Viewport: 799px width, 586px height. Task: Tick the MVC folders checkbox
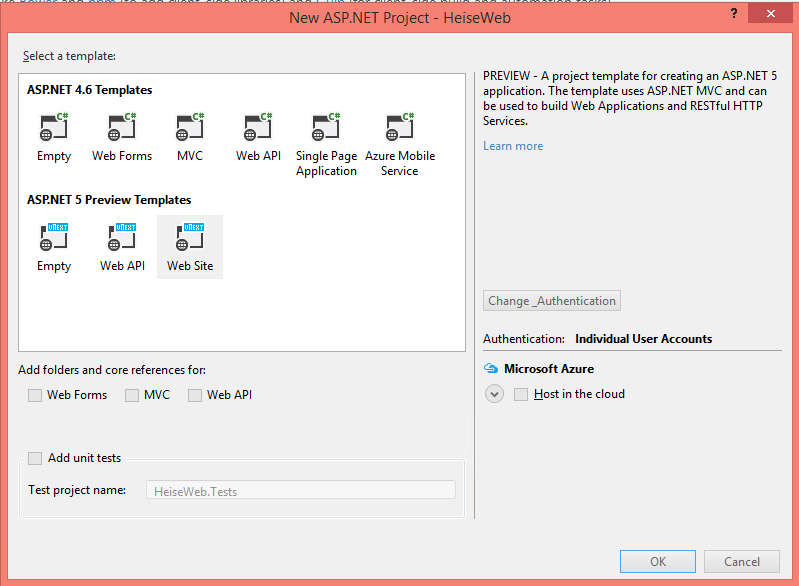(132, 395)
